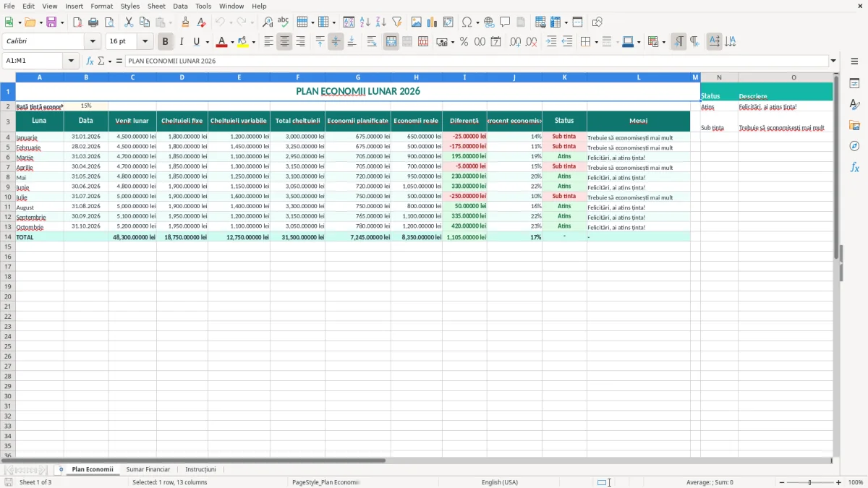The height and width of the screenshot is (488, 868).
Task: Cut the selection with scissors icon
Action: coord(129,22)
